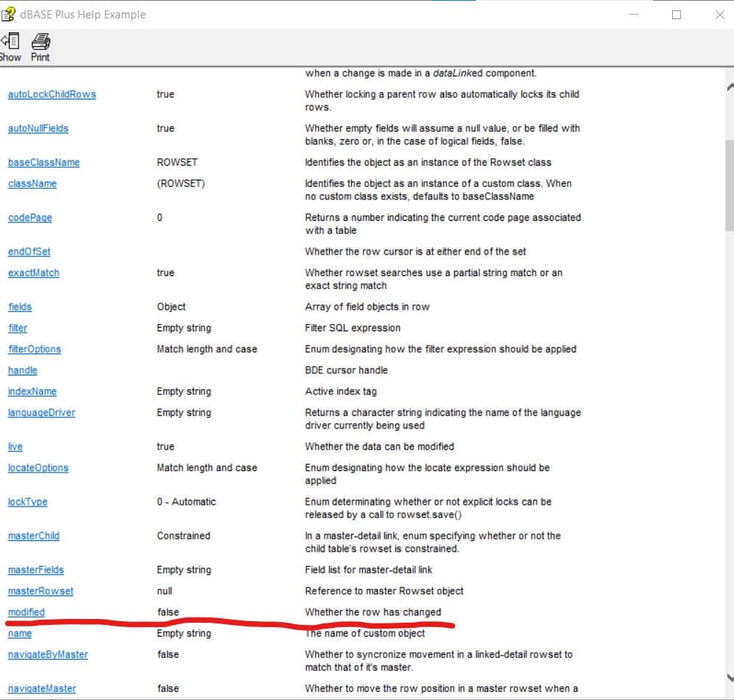Follow the navigateByMaster link

pyautogui.click(x=48, y=654)
